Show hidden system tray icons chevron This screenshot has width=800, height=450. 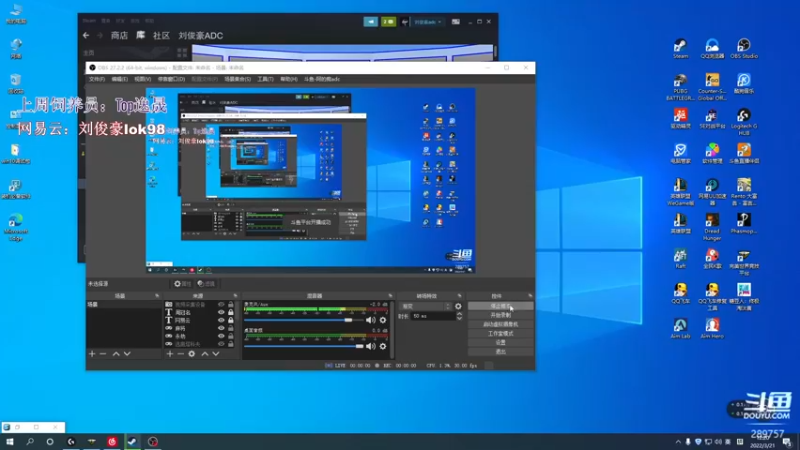[678, 442]
